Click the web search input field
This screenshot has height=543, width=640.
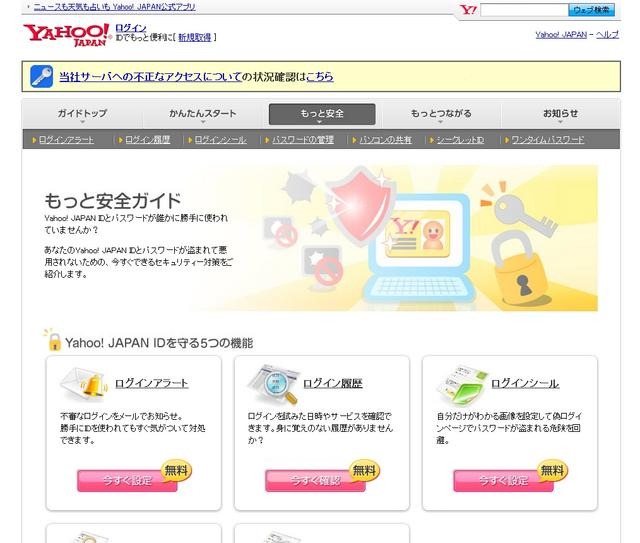tap(524, 10)
